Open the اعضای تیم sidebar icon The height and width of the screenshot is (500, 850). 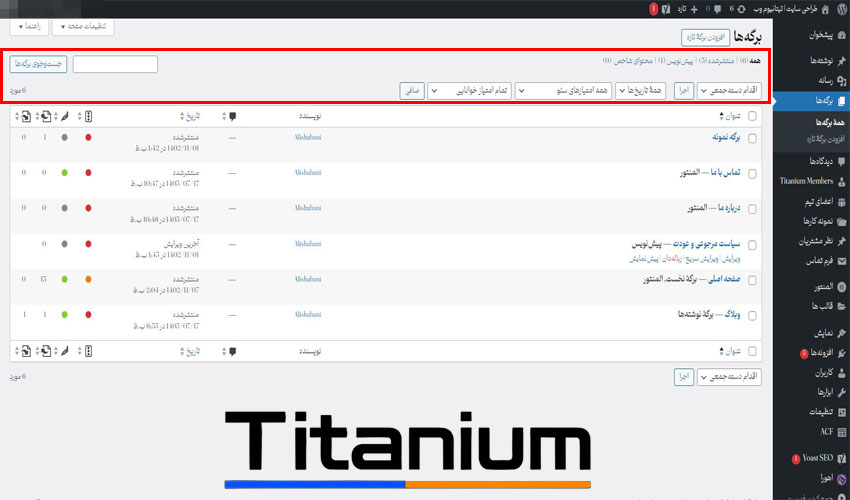pyautogui.click(x=841, y=202)
